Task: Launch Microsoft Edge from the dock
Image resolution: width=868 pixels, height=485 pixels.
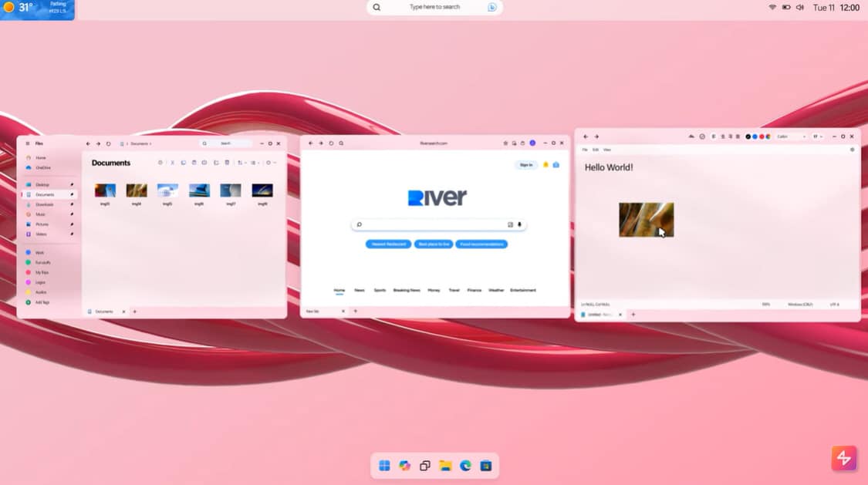Action: coord(464,466)
